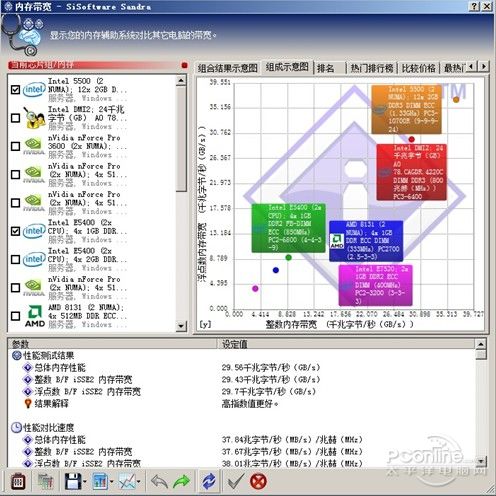Click the checkmark OK icon

pos(236,481)
